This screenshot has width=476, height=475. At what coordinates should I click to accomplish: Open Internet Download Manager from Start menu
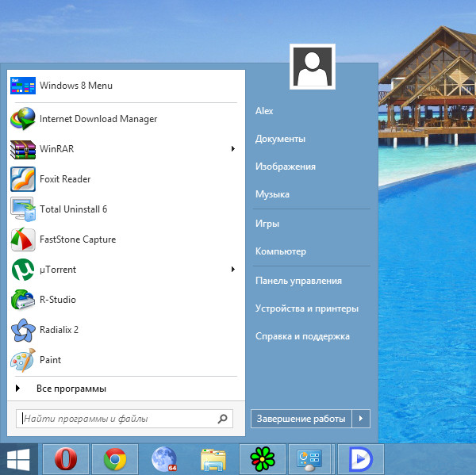pos(98,119)
